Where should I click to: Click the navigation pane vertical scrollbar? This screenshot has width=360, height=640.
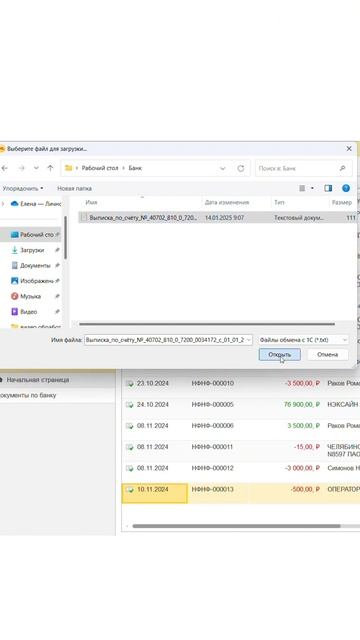point(65,238)
